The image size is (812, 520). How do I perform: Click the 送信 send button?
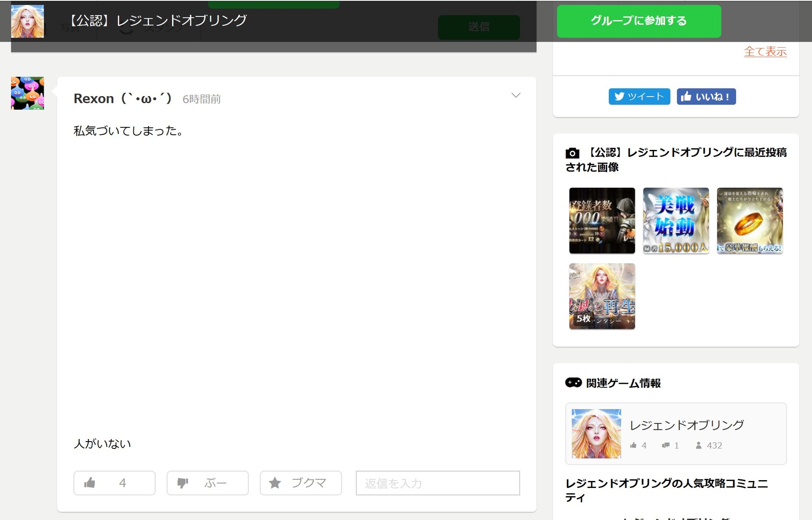click(479, 27)
